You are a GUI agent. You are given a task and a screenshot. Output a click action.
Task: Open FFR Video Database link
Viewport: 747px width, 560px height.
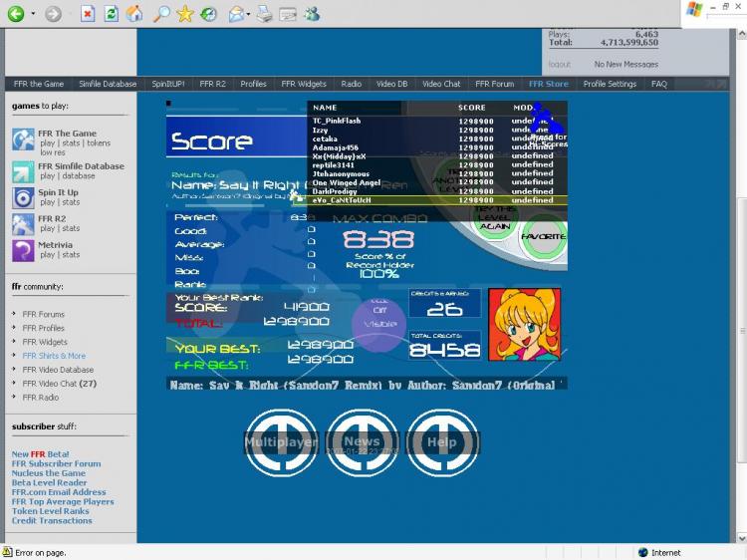(58, 370)
